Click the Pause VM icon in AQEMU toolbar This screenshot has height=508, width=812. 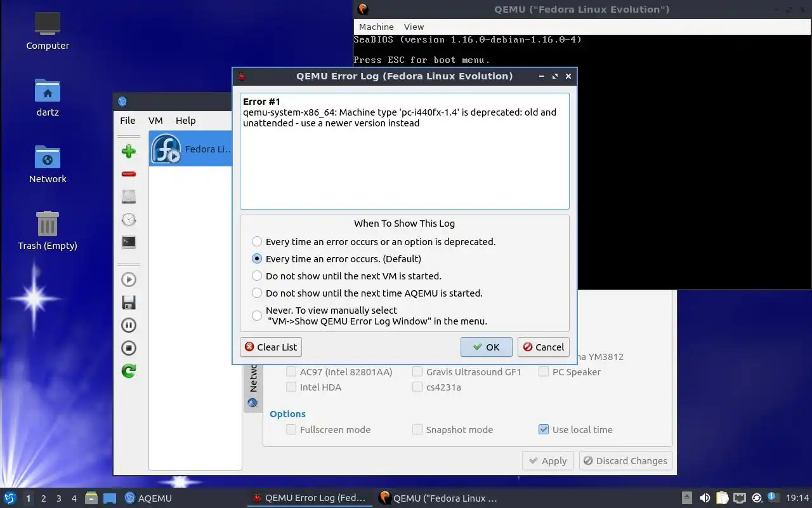point(129,325)
